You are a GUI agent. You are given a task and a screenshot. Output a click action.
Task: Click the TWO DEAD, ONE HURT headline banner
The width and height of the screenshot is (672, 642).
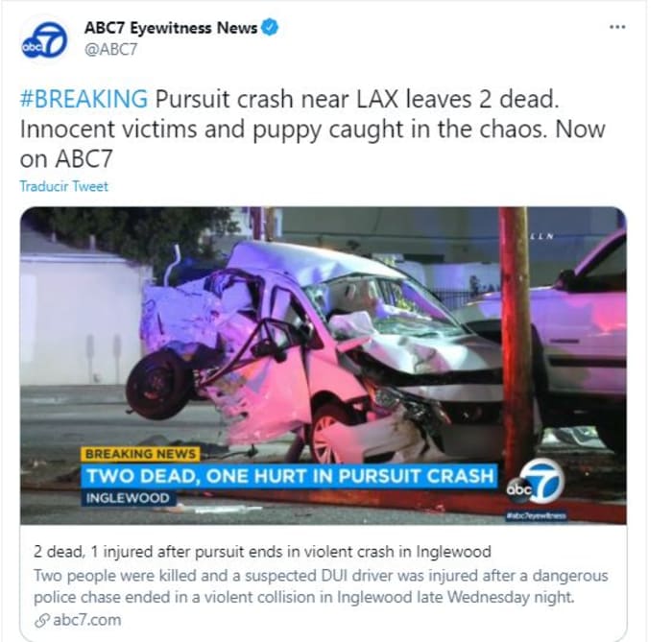(x=290, y=475)
